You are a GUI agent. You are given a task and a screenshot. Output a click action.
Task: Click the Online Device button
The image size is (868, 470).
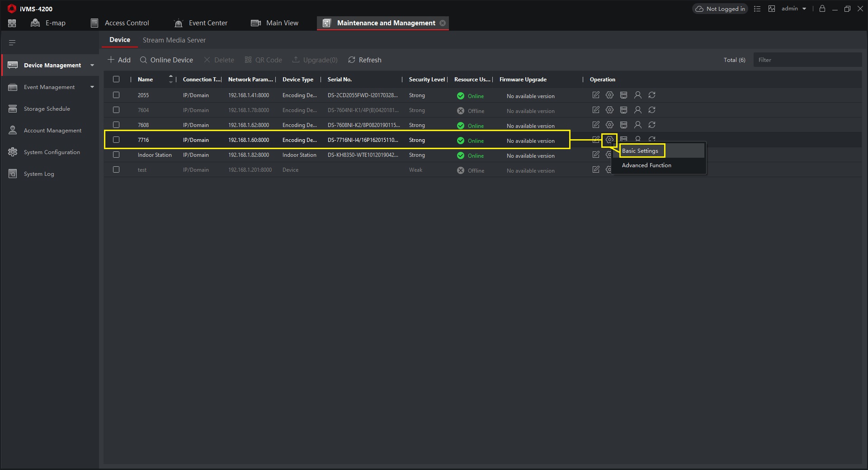pyautogui.click(x=166, y=60)
